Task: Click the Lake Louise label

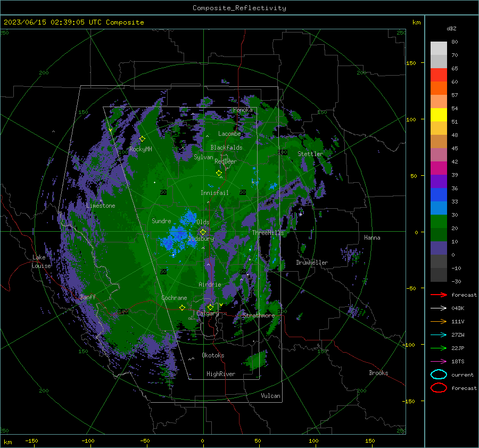Action: pos(41,262)
